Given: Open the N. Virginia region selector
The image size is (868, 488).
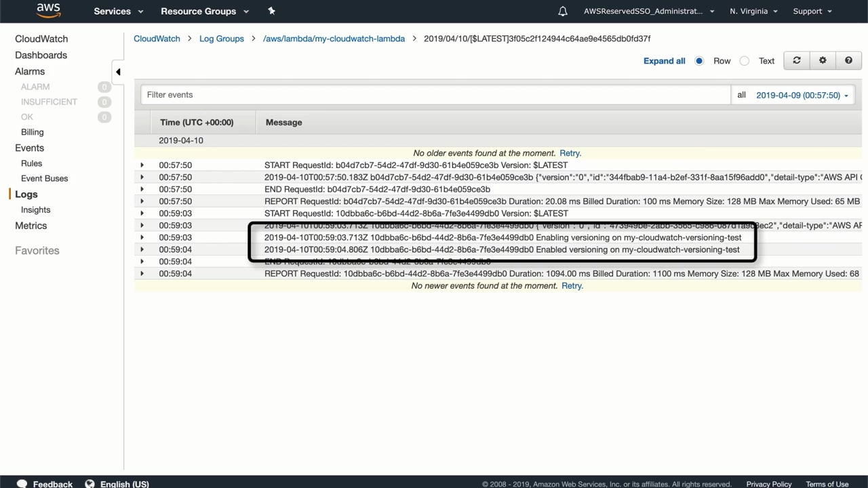Looking at the screenshot, I should click(x=753, y=11).
